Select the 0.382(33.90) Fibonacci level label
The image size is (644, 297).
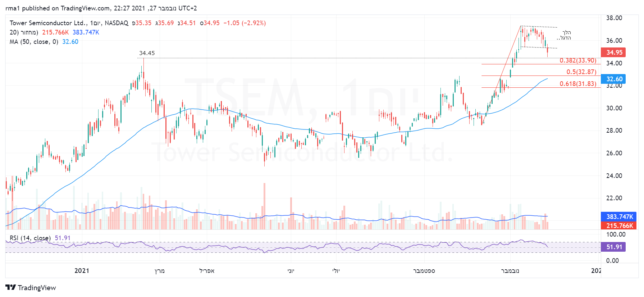point(578,60)
